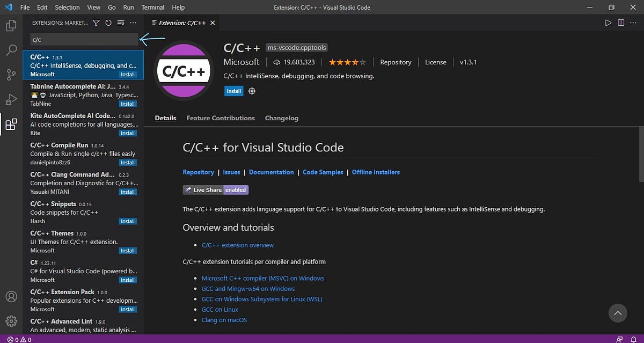The height and width of the screenshot is (343, 644).
Task: Open the Explorer view in activity bar
Action: pyautogui.click(x=11, y=25)
